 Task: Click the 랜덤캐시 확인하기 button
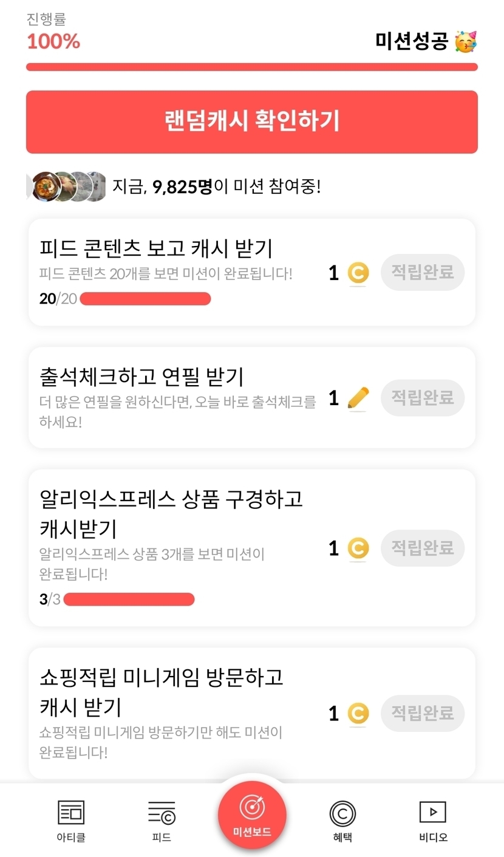(x=252, y=121)
